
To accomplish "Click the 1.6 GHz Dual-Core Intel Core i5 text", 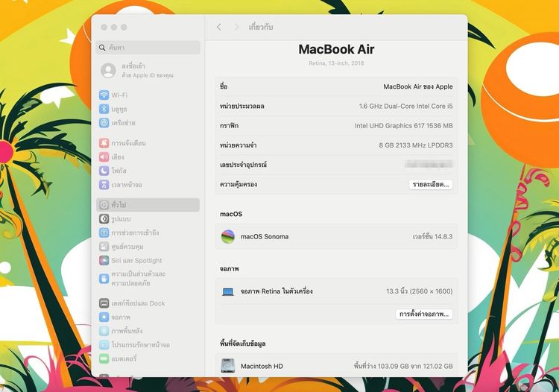I will [x=405, y=106].
